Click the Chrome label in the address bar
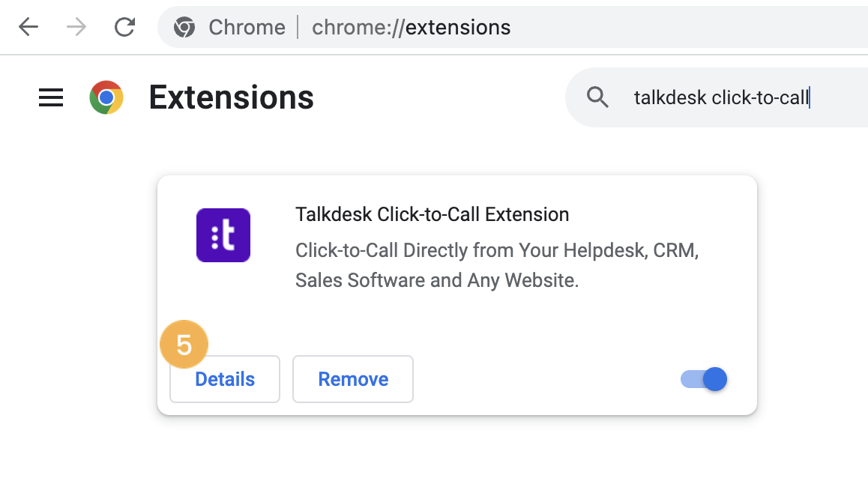Viewport: 868px width, 478px height. point(247,27)
